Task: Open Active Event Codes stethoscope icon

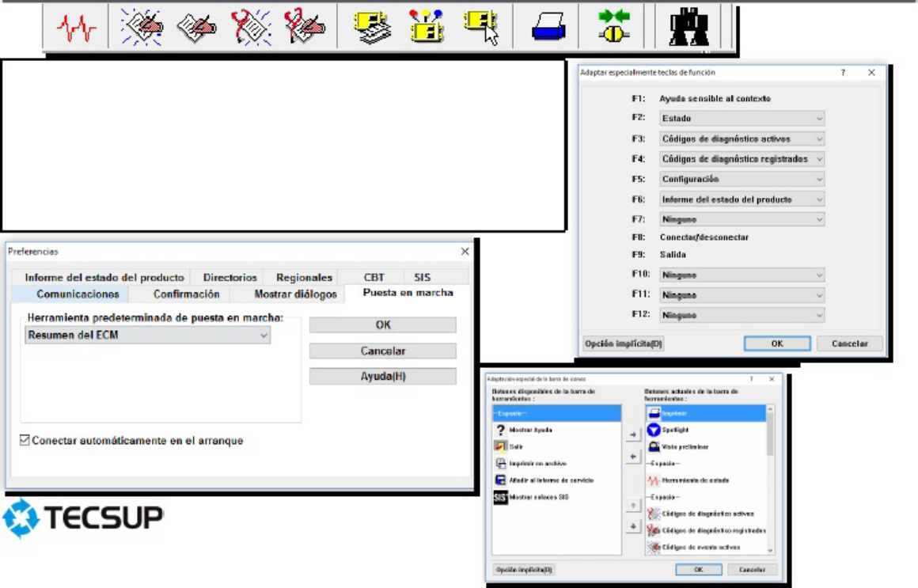Action: 251,27
